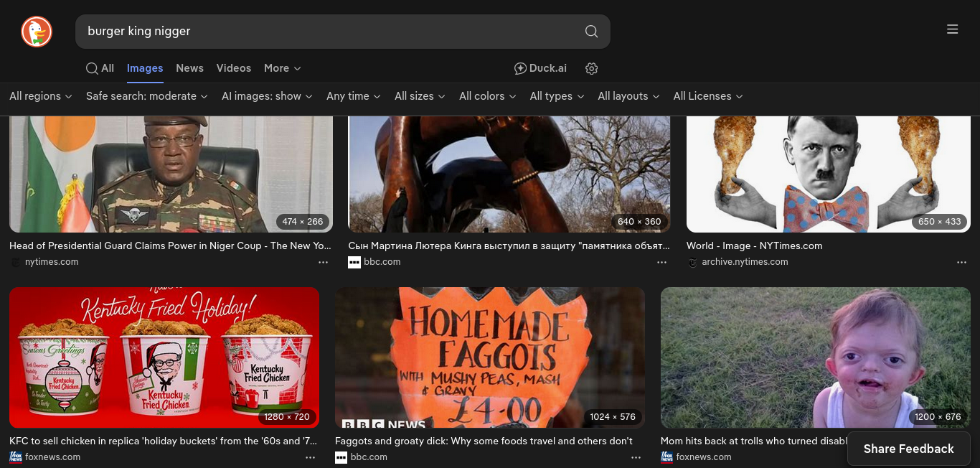Switch to the Videos tab
Viewport: 980px width, 468px height.
point(234,68)
